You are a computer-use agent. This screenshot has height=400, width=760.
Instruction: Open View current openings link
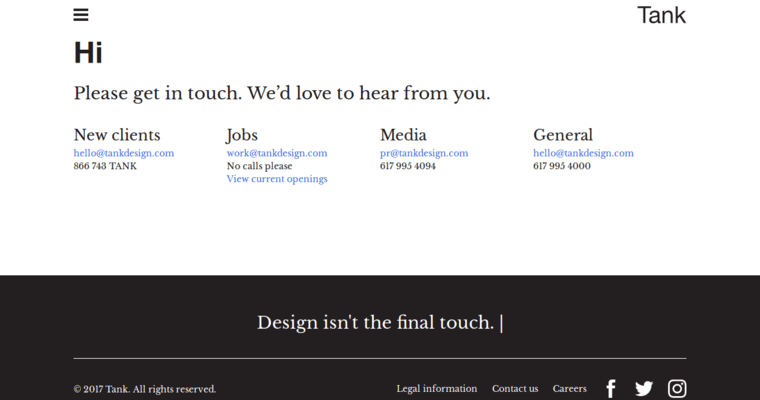click(x=277, y=179)
